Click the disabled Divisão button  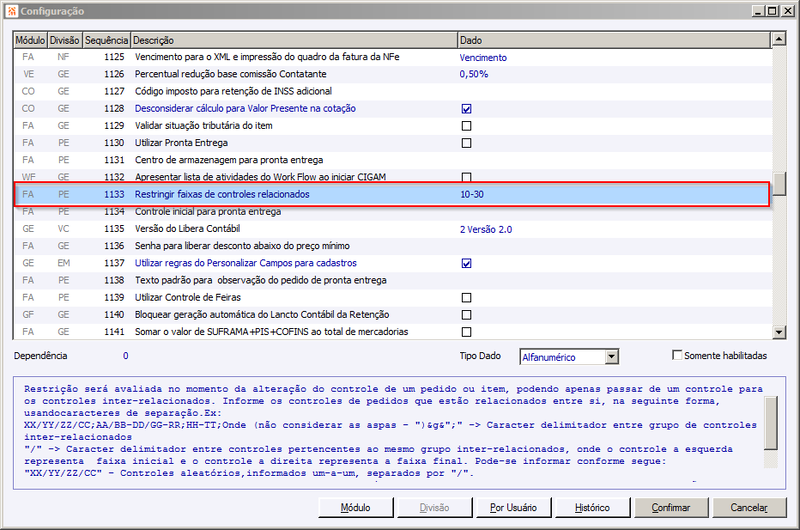click(x=434, y=508)
